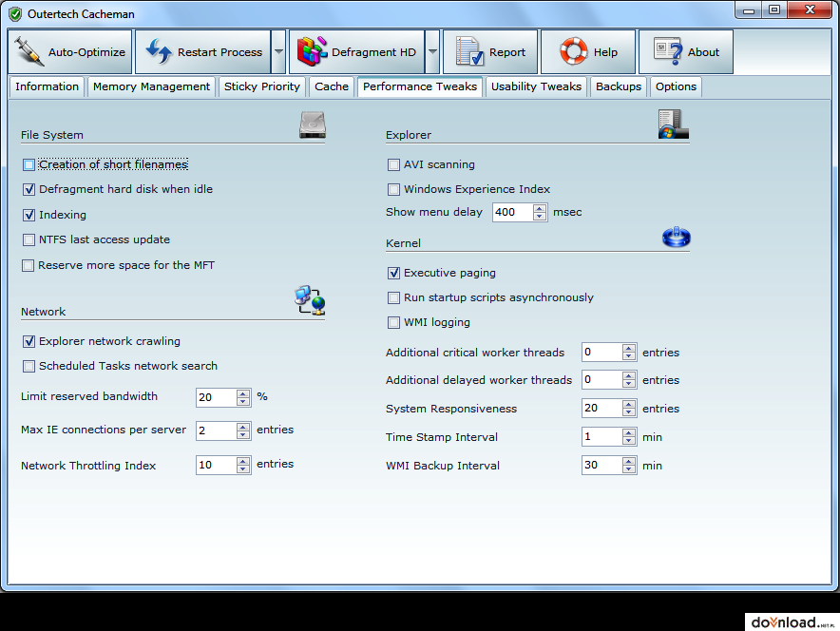The width and height of the screenshot is (840, 631).
Task: Enable Run startup scripts asynchronously
Action: tap(393, 297)
